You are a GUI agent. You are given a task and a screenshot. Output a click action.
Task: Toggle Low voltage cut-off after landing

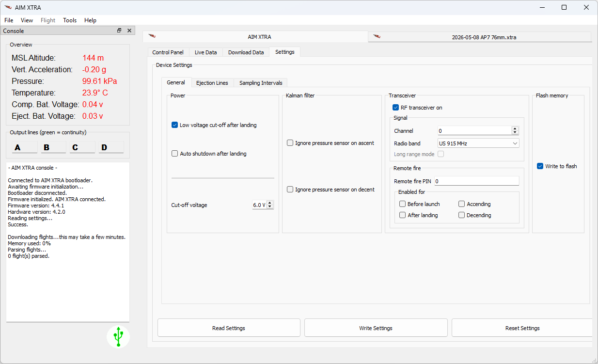pos(175,125)
